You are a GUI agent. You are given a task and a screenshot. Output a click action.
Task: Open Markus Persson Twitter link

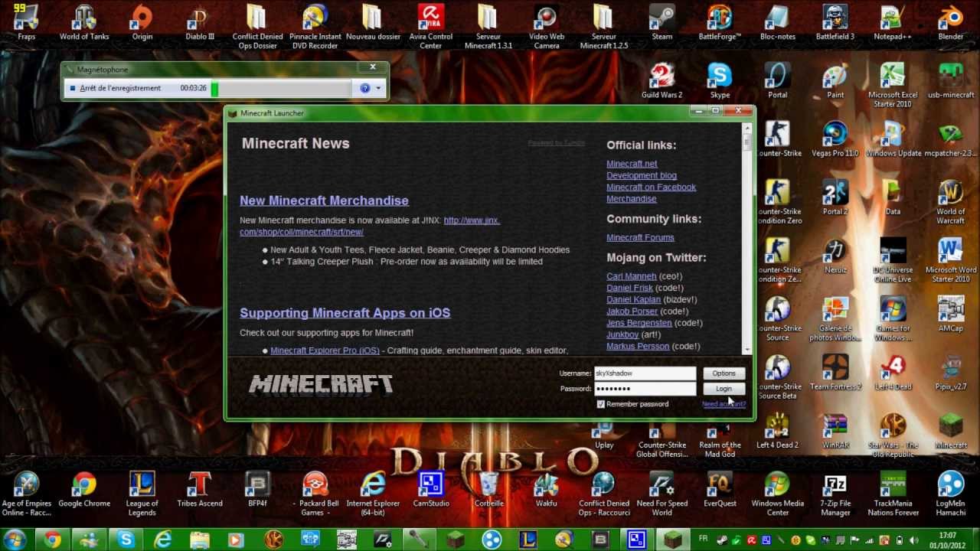point(638,346)
